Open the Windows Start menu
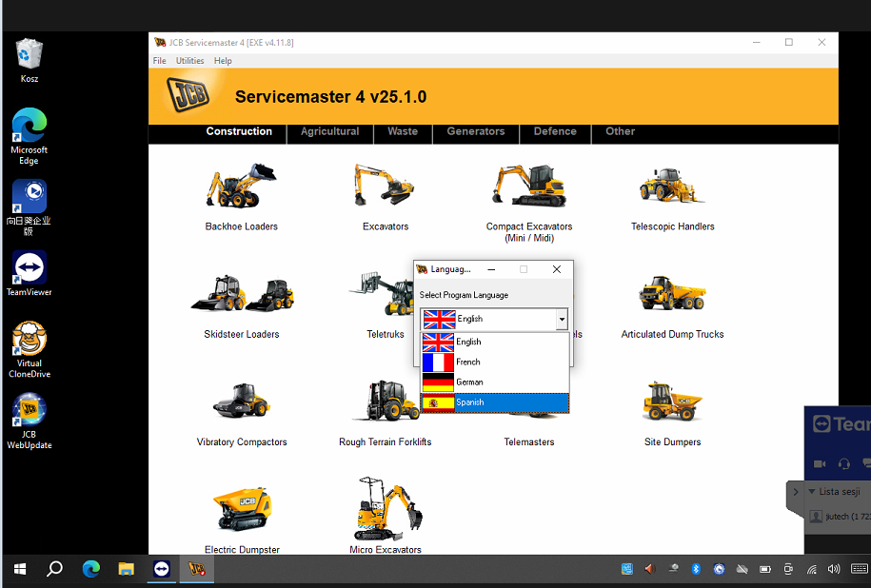This screenshot has height=588, width=871. tap(20, 569)
